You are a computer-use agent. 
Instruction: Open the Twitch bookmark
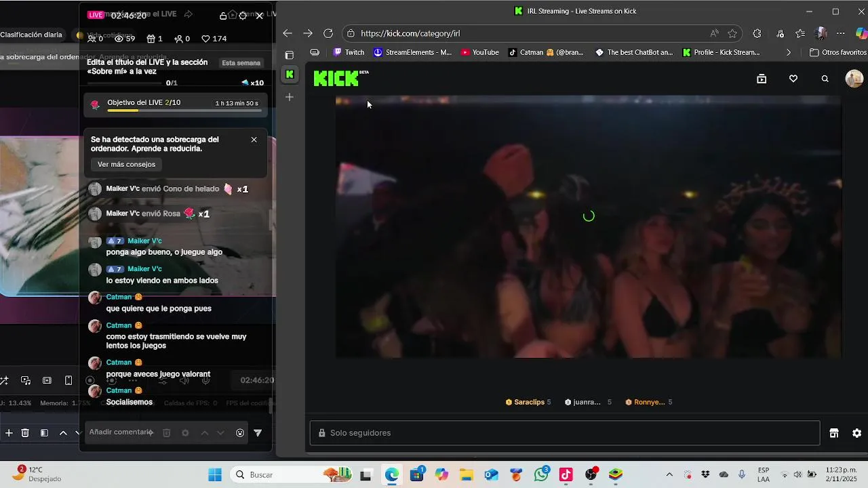[x=349, y=52]
